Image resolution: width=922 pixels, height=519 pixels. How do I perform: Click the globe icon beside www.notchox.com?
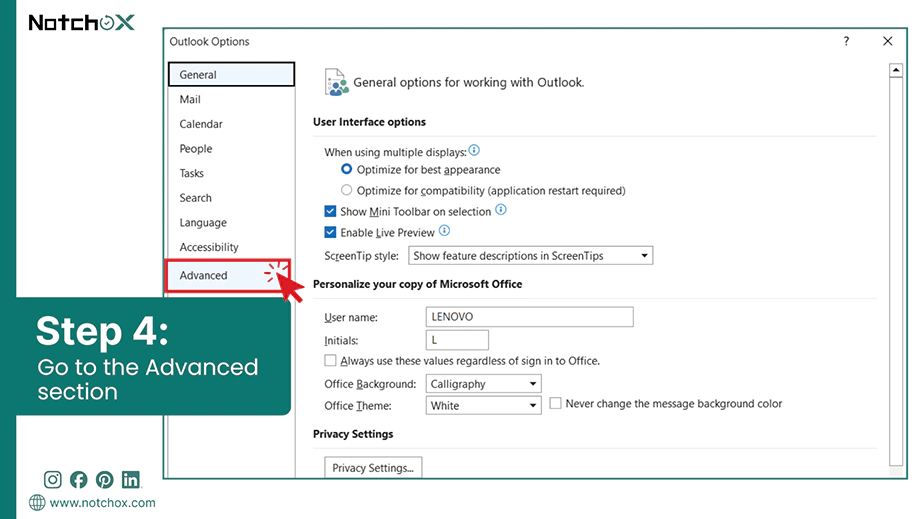[x=37, y=503]
